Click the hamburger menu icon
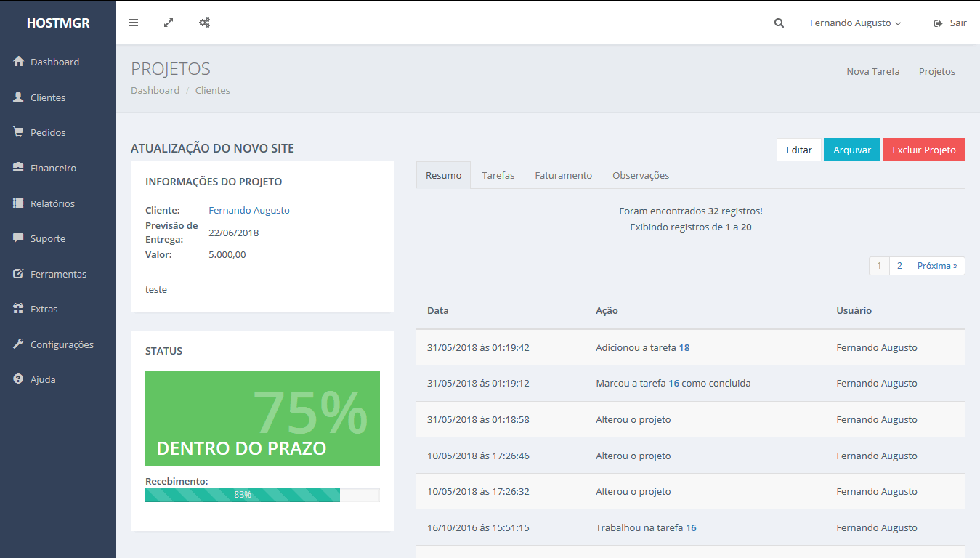 pyautogui.click(x=134, y=23)
